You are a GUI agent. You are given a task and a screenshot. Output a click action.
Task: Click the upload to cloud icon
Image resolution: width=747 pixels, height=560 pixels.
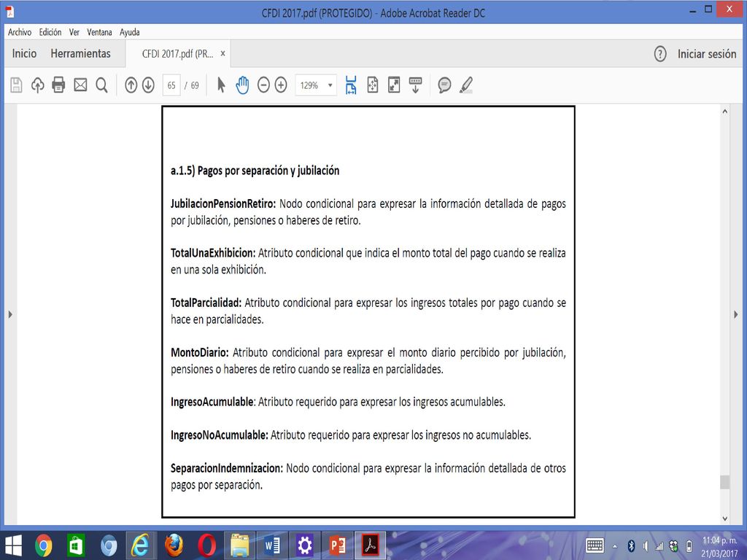[x=38, y=85]
